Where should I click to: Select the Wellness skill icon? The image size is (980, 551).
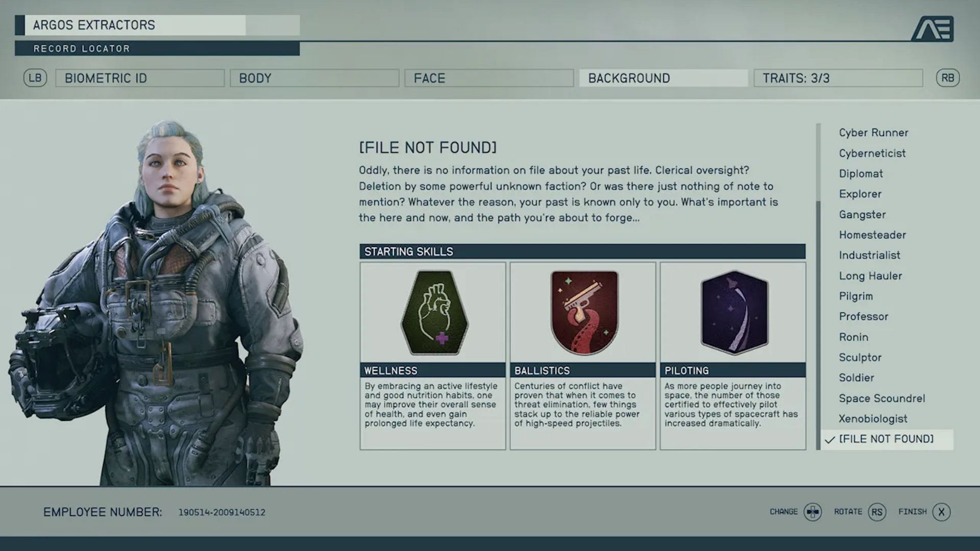pyautogui.click(x=433, y=312)
